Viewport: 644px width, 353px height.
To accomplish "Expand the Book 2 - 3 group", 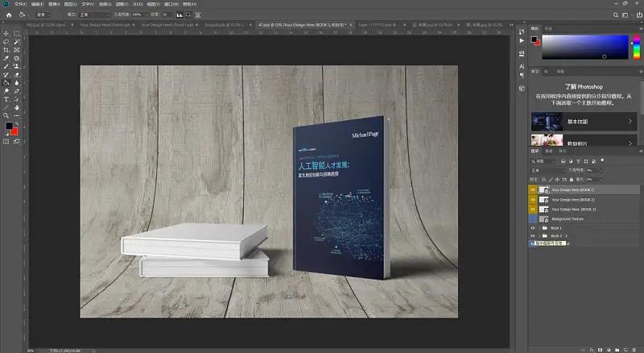I will tap(539, 236).
